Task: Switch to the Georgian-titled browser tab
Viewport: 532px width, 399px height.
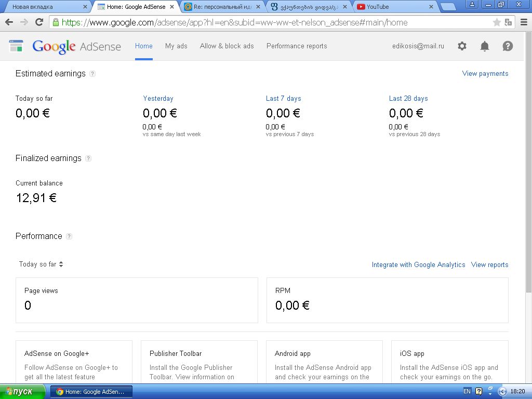Action: pyautogui.click(x=309, y=7)
